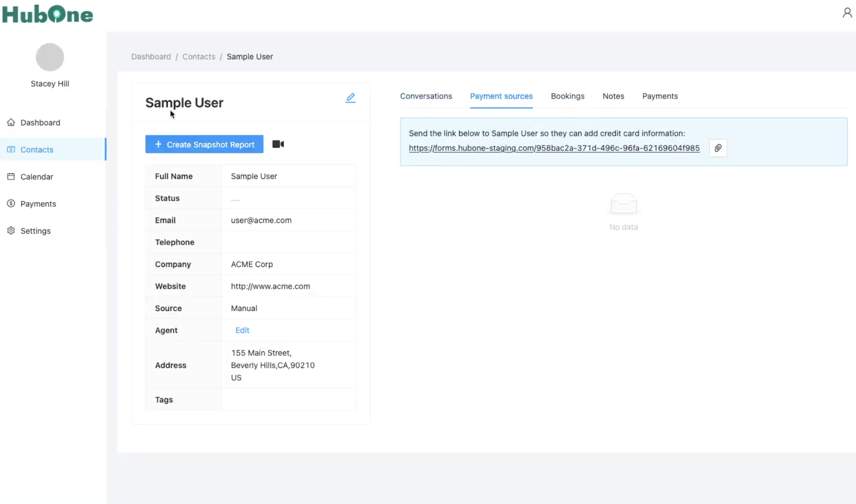Image resolution: width=856 pixels, height=504 pixels.
Task: Copy link with paperclip button
Action: 718,148
